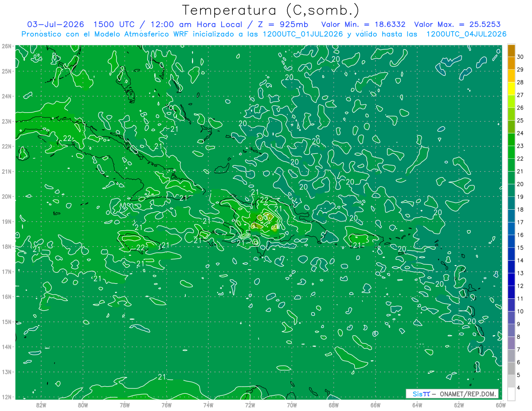
Task: Click legend value '26'
Action: 520,108
